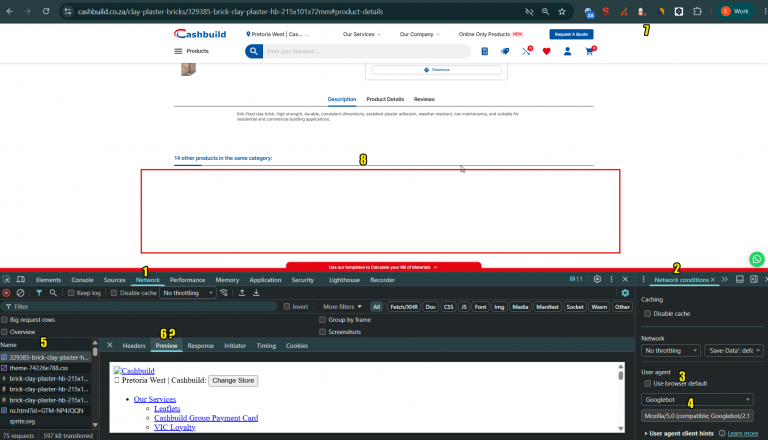Open the Response tab
Screen dimensions: 768x440
pyautogui.click(x=200, y=345)
